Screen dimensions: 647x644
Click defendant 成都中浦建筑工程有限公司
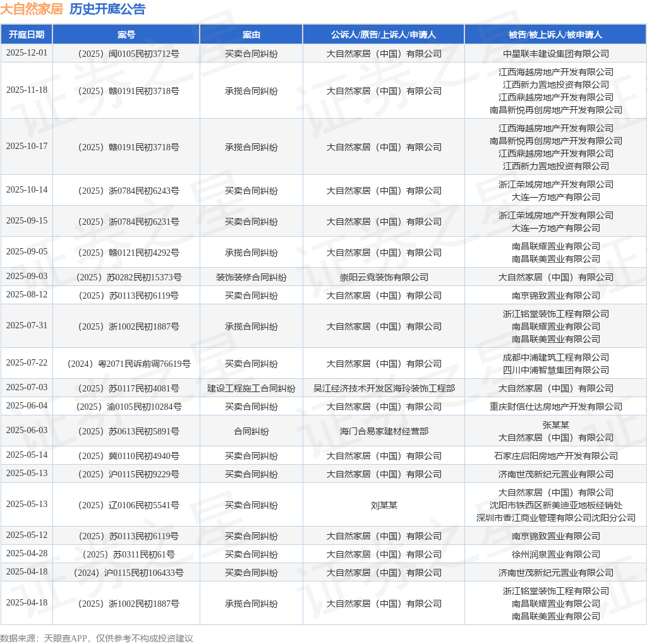coord(556,357)
